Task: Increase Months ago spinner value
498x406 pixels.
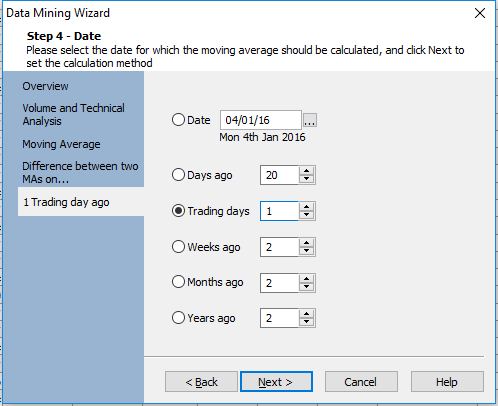Action: click(x=306, y=279)
